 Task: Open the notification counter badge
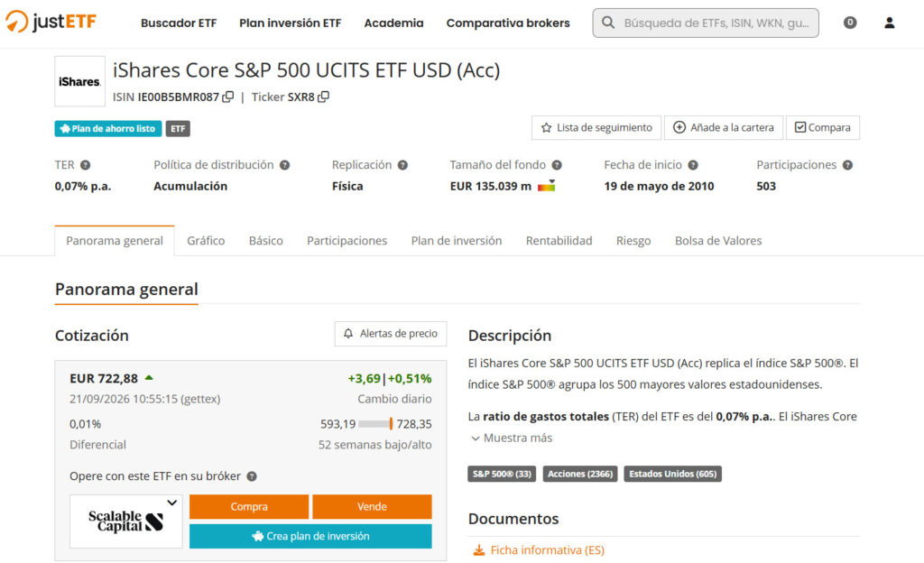click(x=850, y=23)
